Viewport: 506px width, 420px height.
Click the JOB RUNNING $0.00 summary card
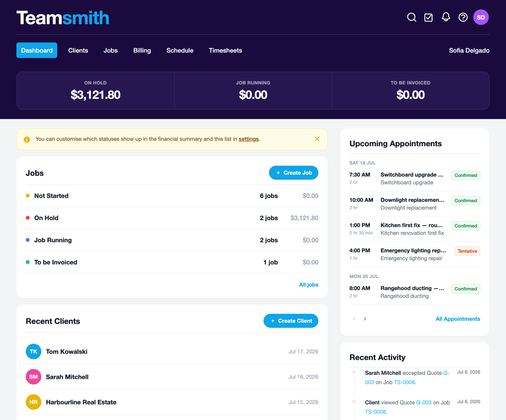(x=253, y=91)
